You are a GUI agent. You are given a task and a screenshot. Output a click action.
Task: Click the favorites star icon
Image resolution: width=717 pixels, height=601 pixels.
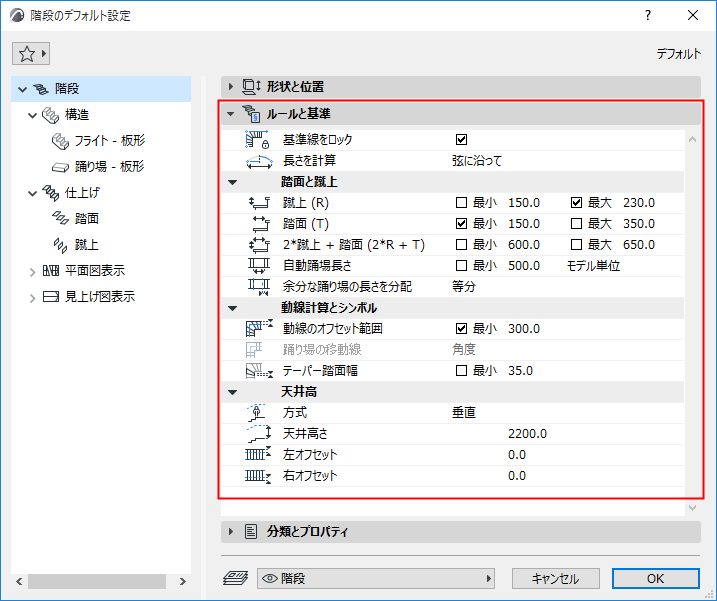pyautogui.click(x=27, y=54)
